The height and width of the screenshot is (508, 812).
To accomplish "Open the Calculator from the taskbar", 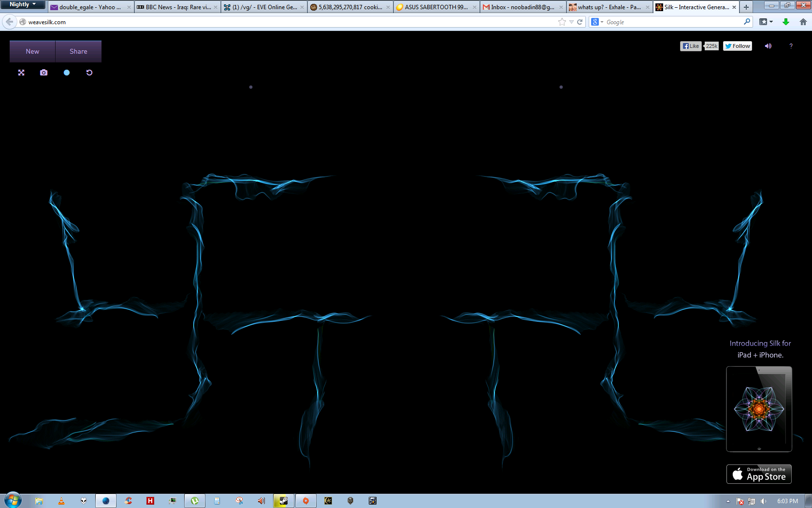I will click(x=217, y=501).
